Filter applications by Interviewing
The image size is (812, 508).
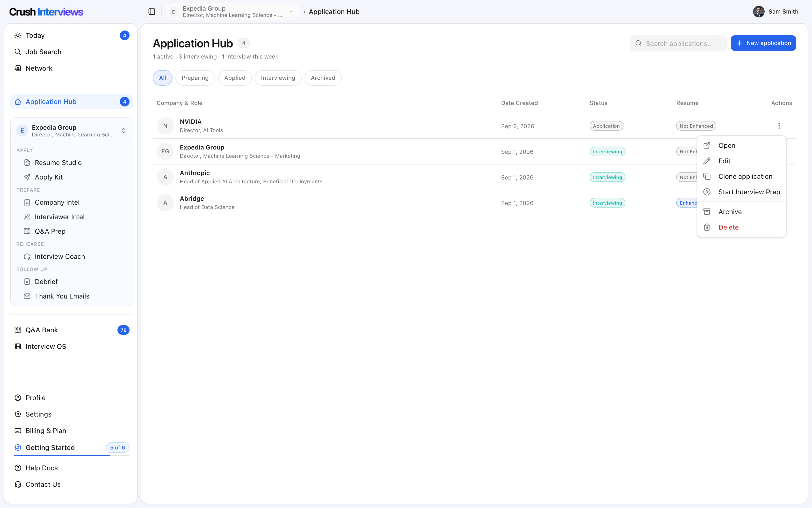pyautogui.click(x=278, y=78)
